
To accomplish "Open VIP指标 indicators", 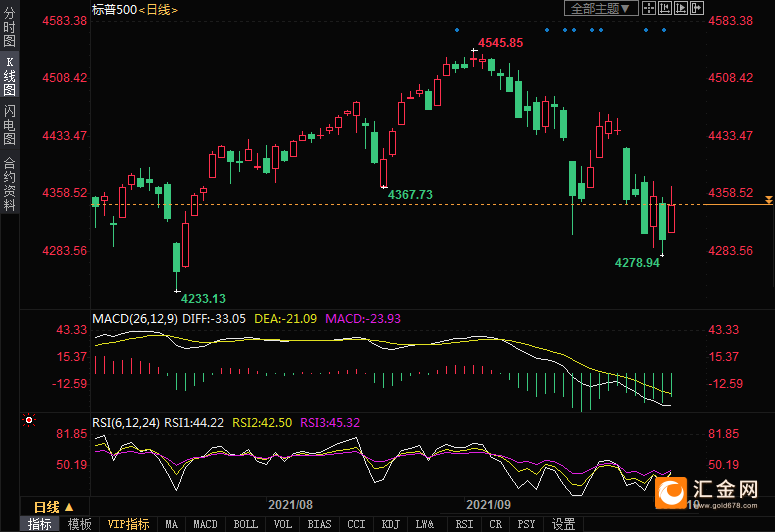I will [129, 524].
